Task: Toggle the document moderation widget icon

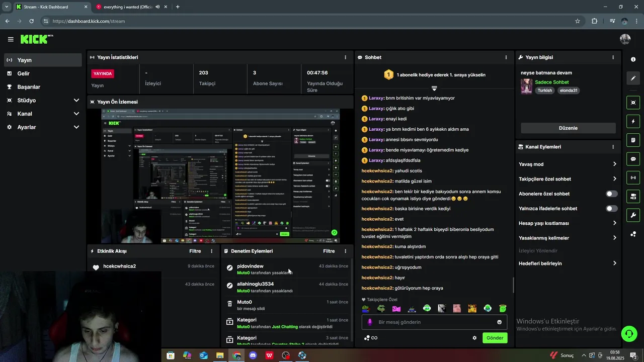Action: tap(633, 140)
